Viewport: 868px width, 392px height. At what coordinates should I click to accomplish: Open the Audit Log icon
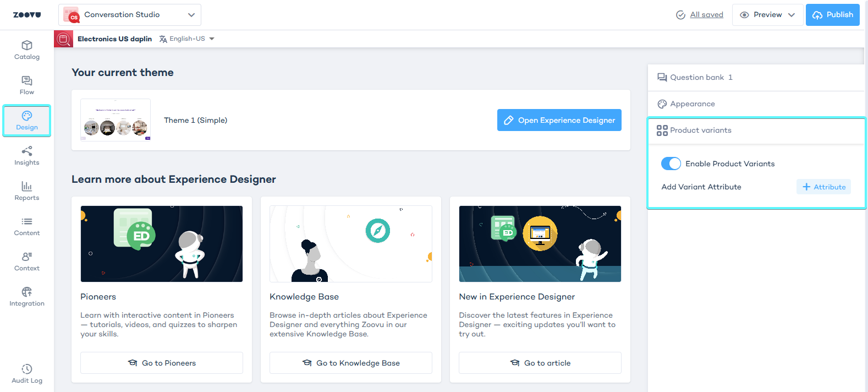click(26, 373)
